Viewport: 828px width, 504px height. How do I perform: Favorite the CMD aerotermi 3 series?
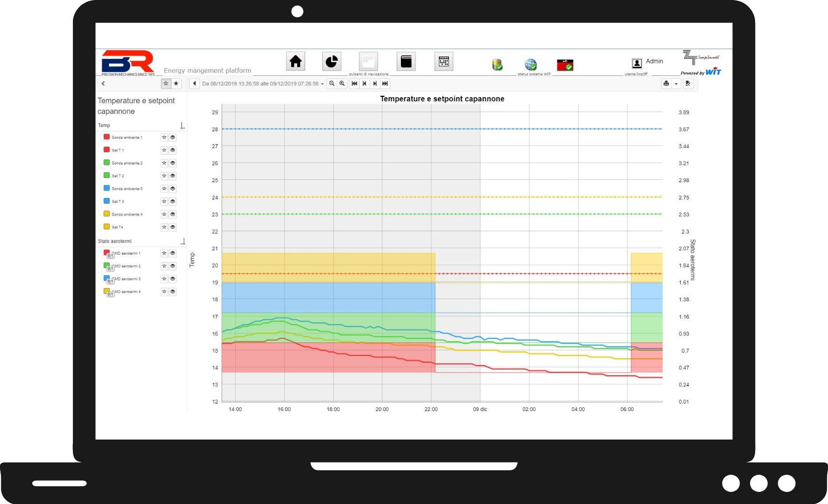point(164,279)
